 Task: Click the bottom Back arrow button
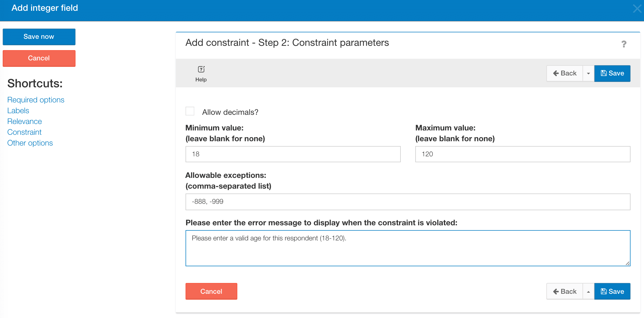pyautogui.click(x=565, y=291)
